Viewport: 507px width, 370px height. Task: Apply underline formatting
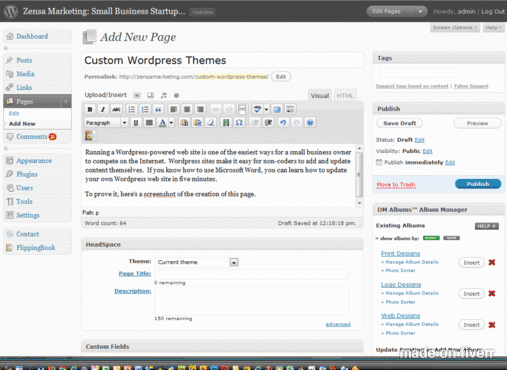point(136,123)
